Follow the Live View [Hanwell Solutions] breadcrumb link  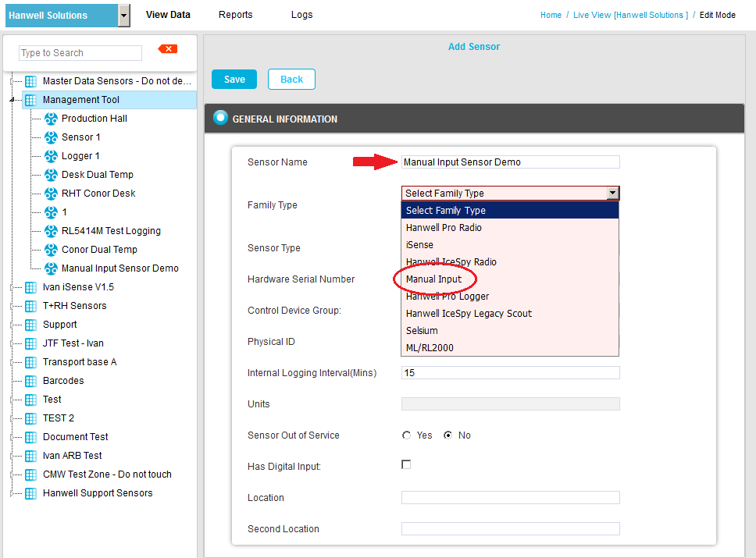(630, 15)
